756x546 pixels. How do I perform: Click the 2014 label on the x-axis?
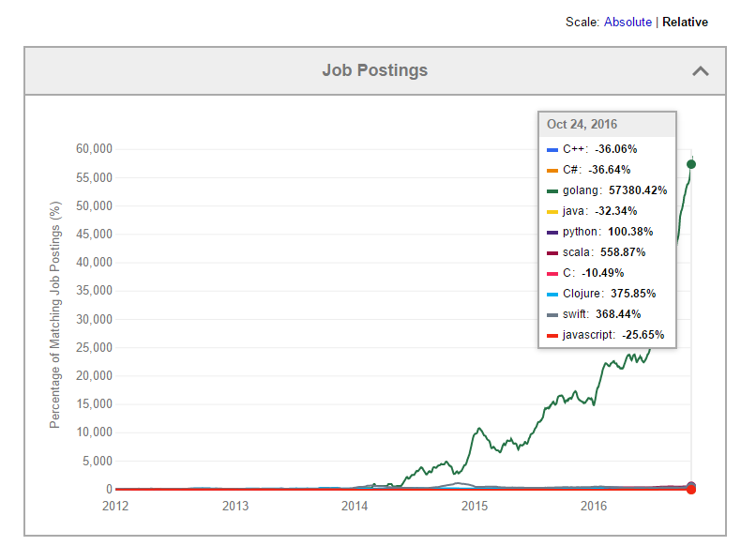[355, 506]
